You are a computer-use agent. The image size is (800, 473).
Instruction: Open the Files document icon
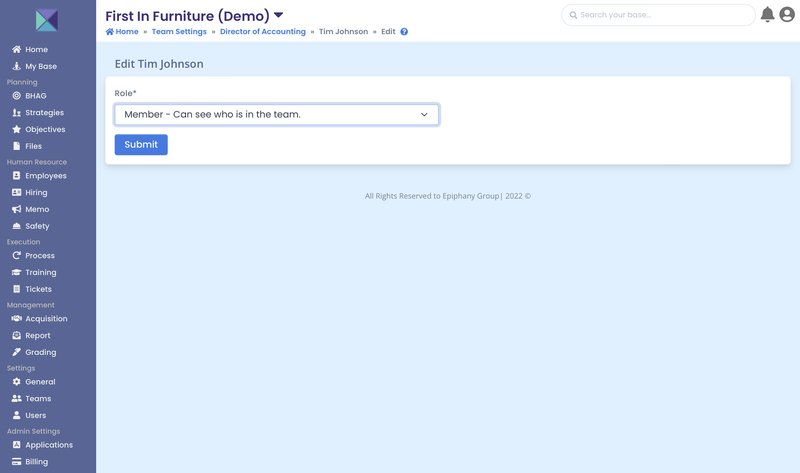point(16,146)
